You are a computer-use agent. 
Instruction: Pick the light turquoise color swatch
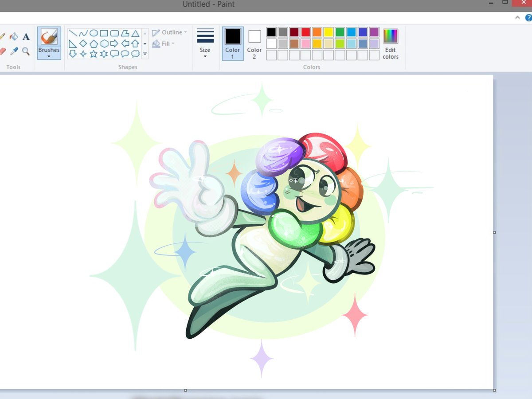pyautogui.click(x=352, y=43)
